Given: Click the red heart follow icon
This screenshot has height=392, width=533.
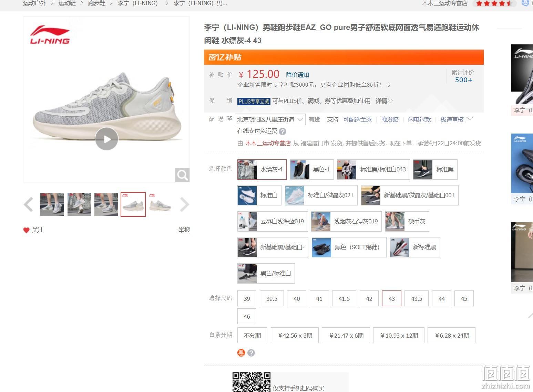Looking at the screenshot, I should coord(26,230).
